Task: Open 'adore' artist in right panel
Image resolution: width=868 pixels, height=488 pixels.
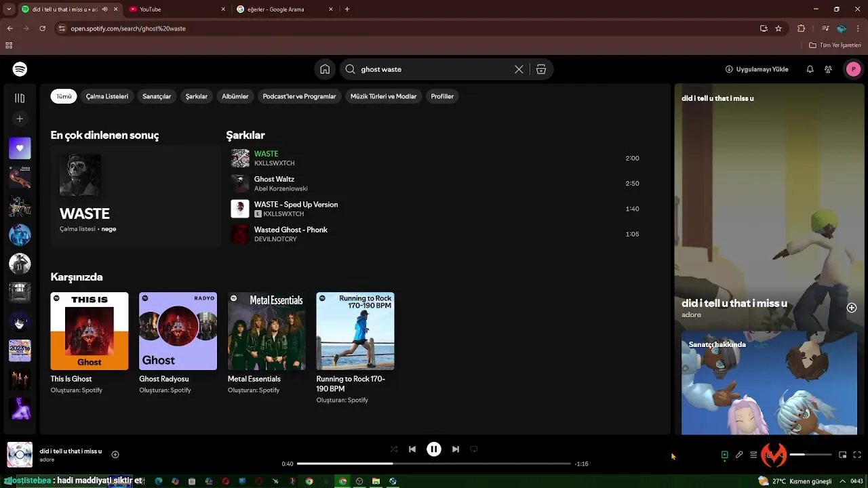Action: click(691, 315)
